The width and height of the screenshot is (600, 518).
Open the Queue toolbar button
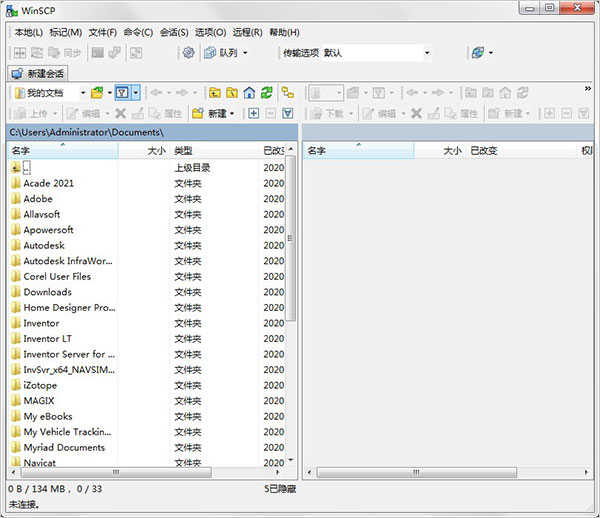pyautogui.click(x=221, y=52)
